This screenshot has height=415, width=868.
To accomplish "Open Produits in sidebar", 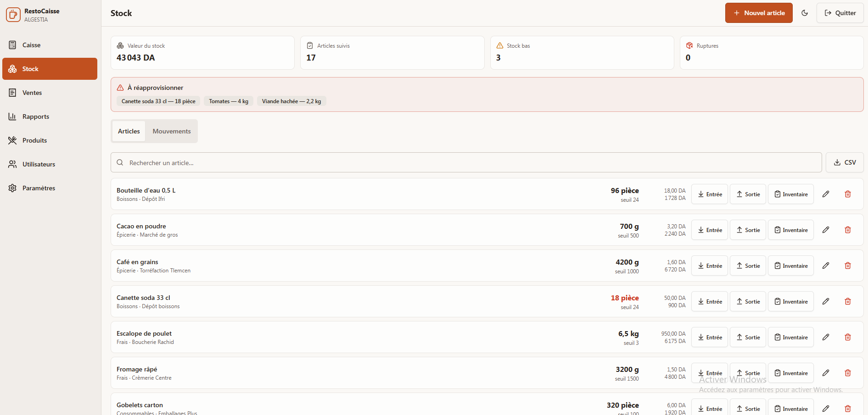I will (50, 140).
